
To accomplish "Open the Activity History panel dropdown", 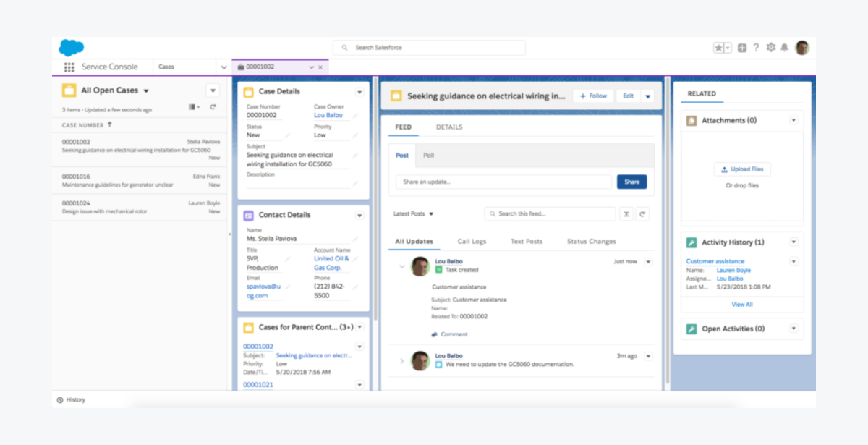I will (x=793, y=242).
